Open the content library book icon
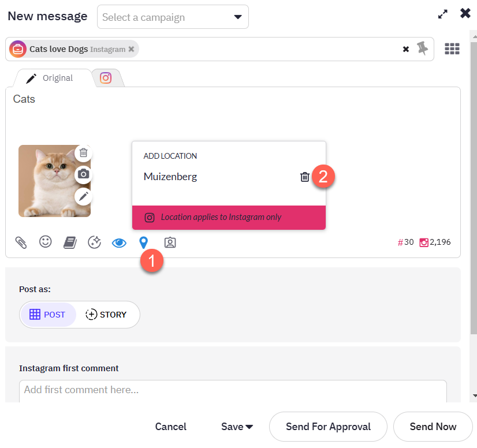 tap(70, 242)
